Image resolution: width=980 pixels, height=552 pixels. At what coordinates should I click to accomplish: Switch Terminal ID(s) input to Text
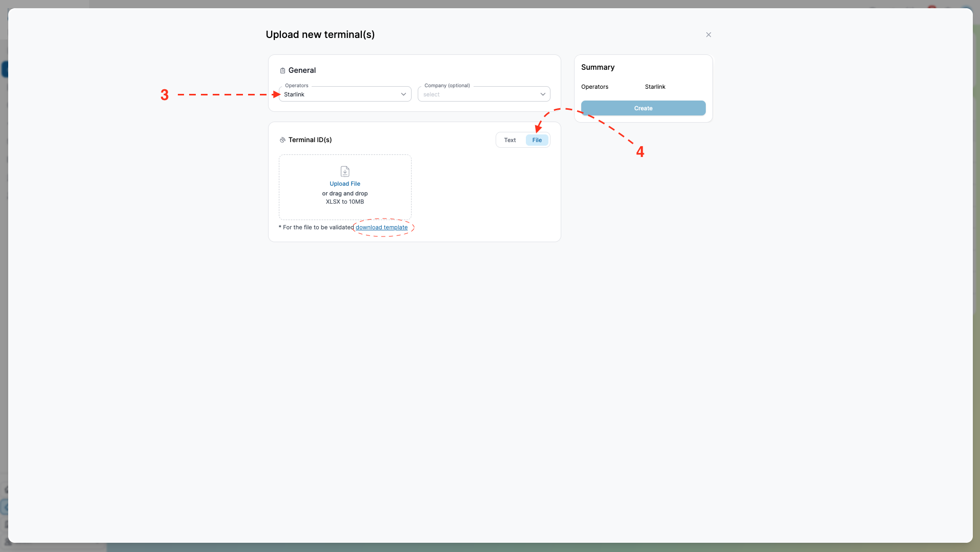tap(510, 140)
